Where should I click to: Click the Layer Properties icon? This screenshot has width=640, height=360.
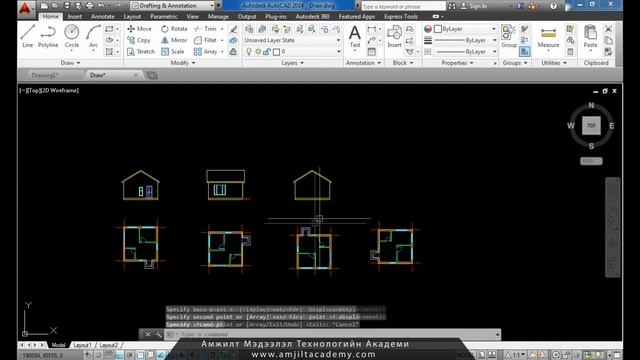pyautogui.click(x=249, y=29)
